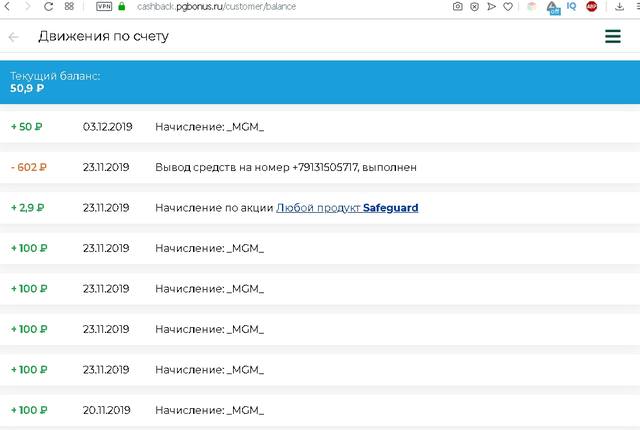Click the shield-with-X tracker blocker icon
Screen dimensions: 640x430
point(474,6)
